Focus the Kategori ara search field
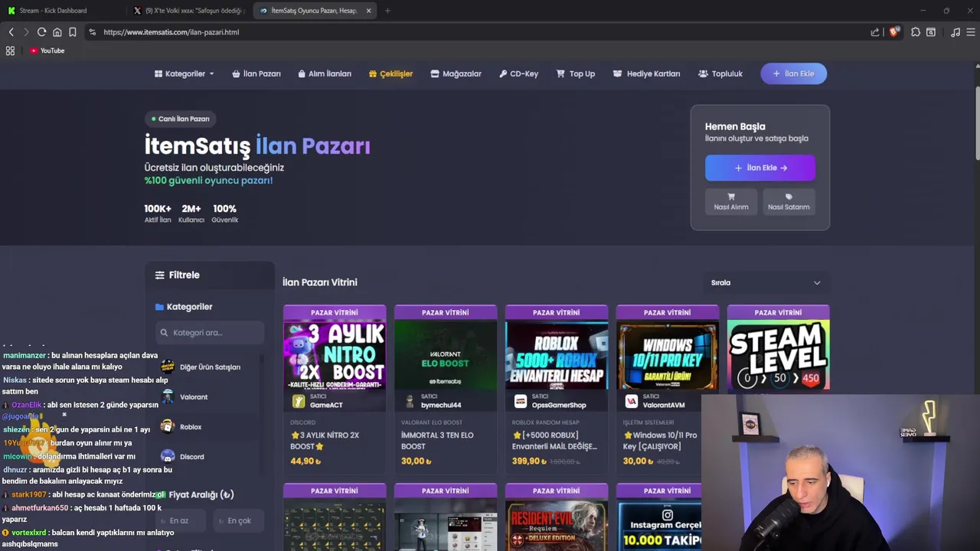980x551 pixels. coord(209,332)
